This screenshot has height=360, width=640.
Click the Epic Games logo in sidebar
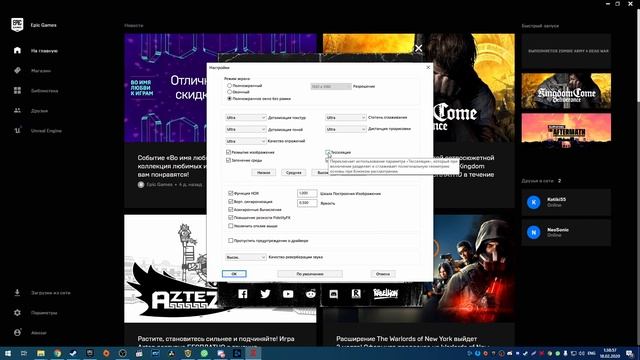click(17, 25)
